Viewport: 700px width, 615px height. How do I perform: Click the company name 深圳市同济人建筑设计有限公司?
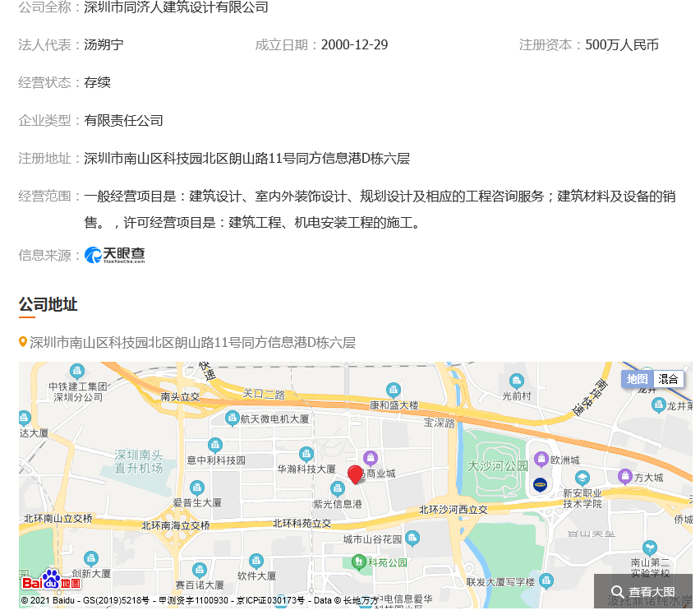tap(176, 7)
